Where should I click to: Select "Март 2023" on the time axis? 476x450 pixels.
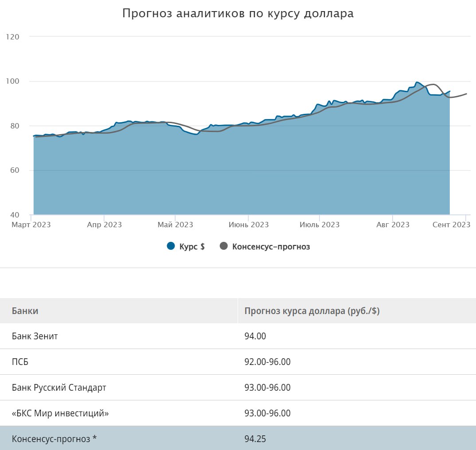coord(31,225)
